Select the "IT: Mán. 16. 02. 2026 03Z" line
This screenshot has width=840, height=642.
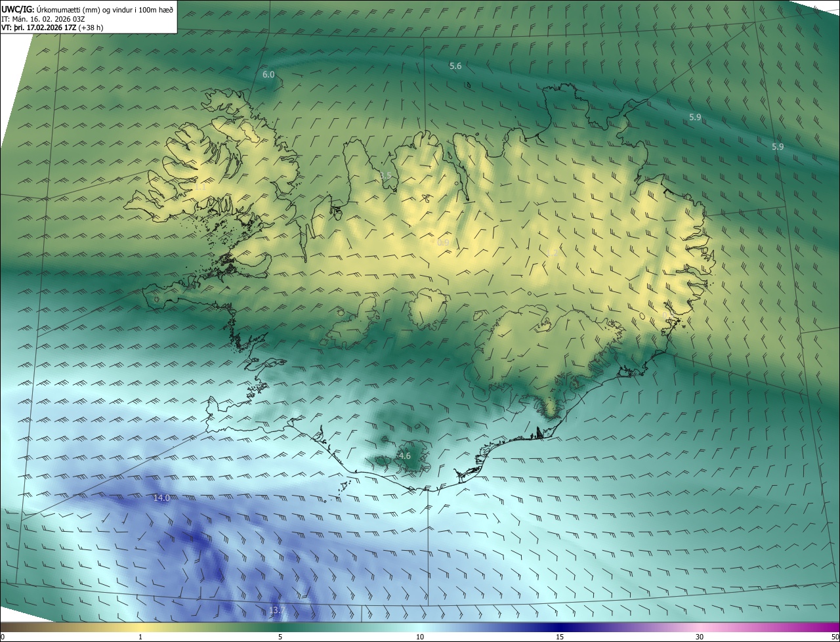pos(43,19)
